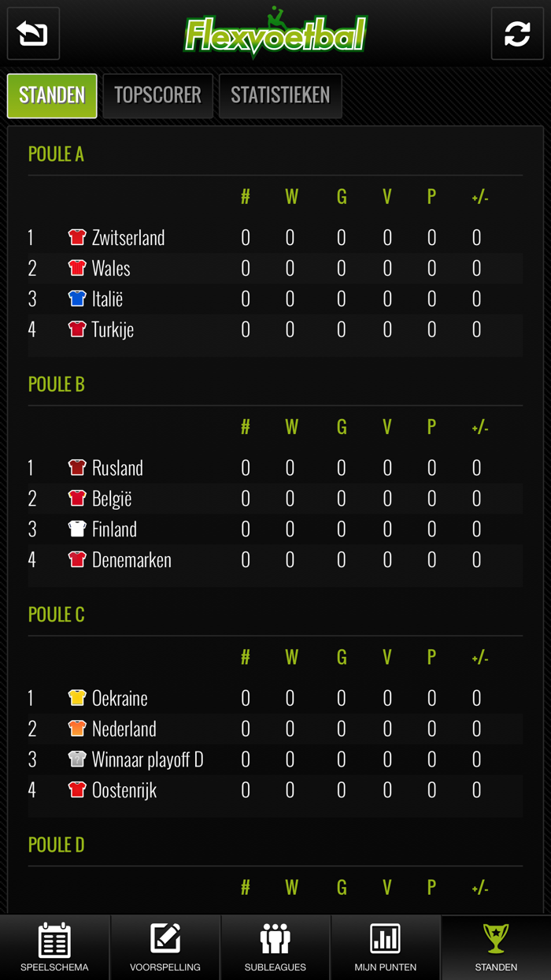
Task: Click the yellow Oekraine shirt icon
Action: tap(75, 698)
